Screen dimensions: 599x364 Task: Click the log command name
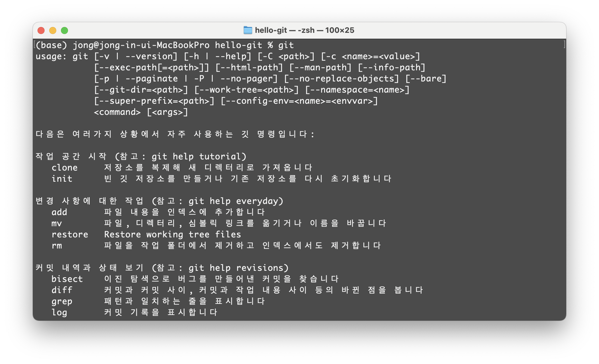[x=59, y=312]
